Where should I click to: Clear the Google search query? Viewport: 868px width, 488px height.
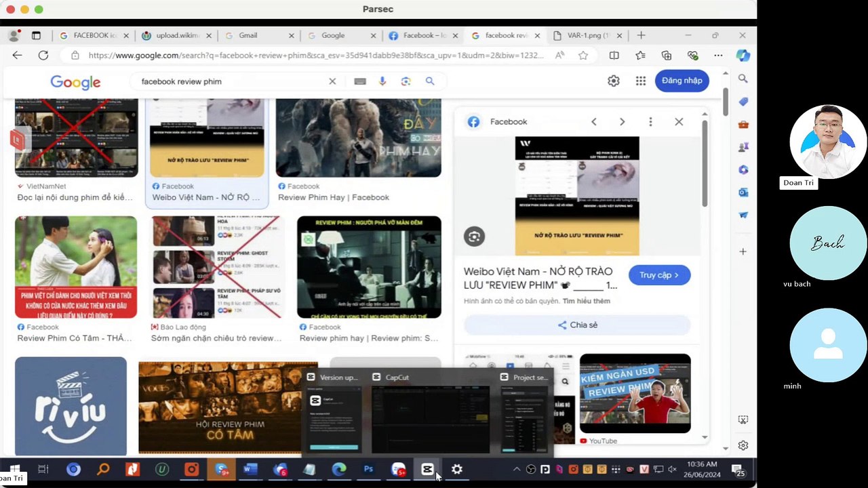point(332,81)
